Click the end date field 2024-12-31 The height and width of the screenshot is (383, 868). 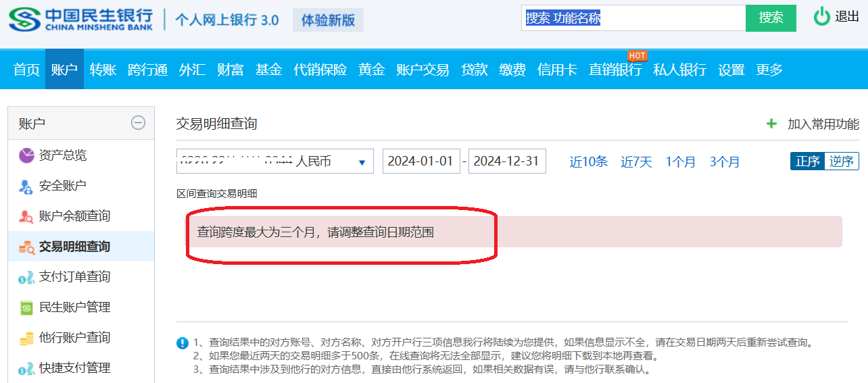(506, 161)
